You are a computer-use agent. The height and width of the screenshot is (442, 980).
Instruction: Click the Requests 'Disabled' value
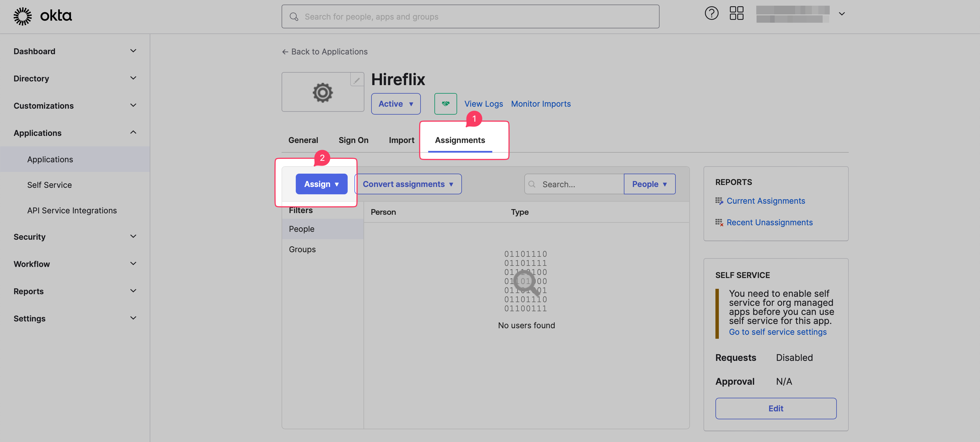794,358
